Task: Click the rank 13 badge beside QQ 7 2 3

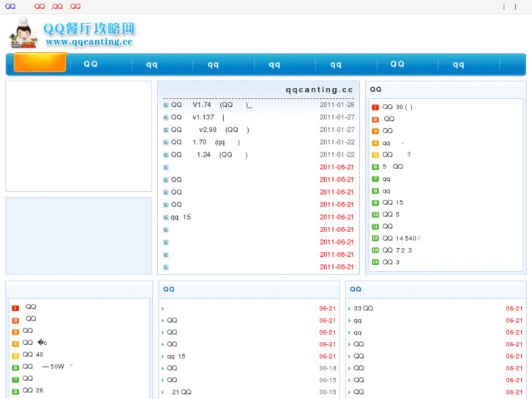Action: (375, 250)
